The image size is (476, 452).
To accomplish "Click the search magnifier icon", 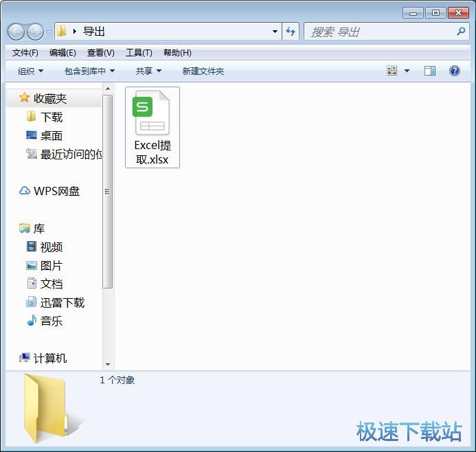I will 461,31.
